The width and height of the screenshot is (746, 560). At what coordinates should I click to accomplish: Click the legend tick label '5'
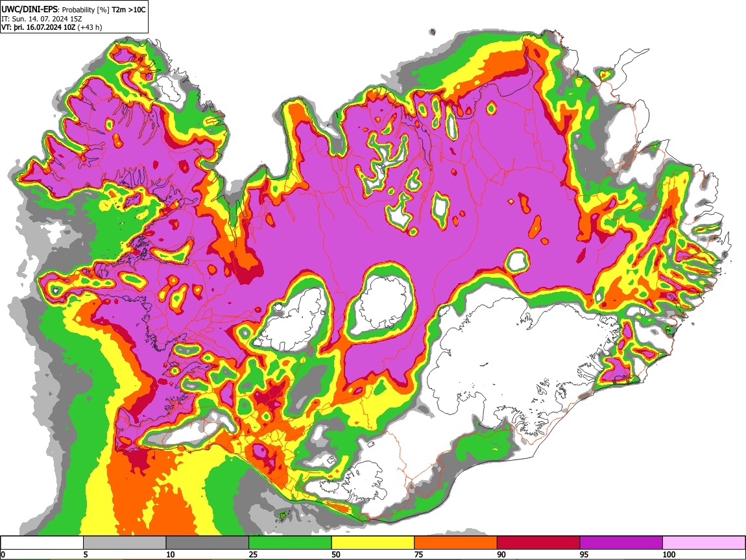click(x=86, y=554)
